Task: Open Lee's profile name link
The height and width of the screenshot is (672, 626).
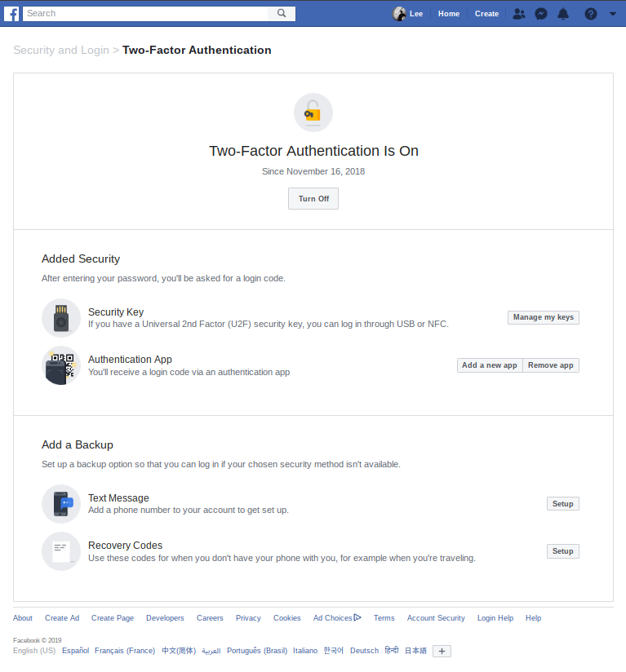Action: pos(416,14)
